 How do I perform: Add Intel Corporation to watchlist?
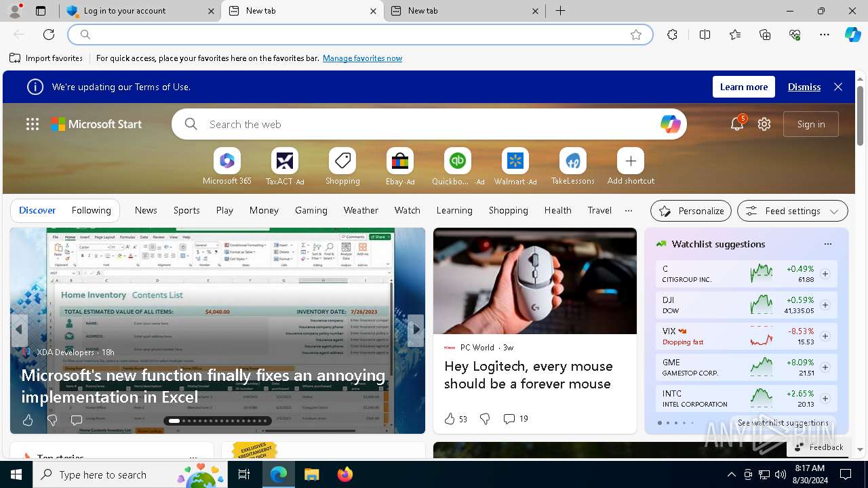coord(825,399)
